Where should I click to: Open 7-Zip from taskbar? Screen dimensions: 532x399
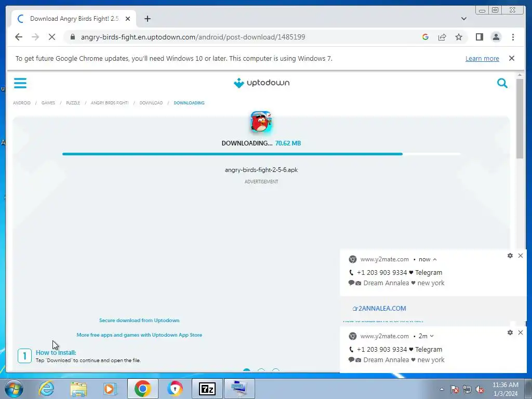[207, 389]
